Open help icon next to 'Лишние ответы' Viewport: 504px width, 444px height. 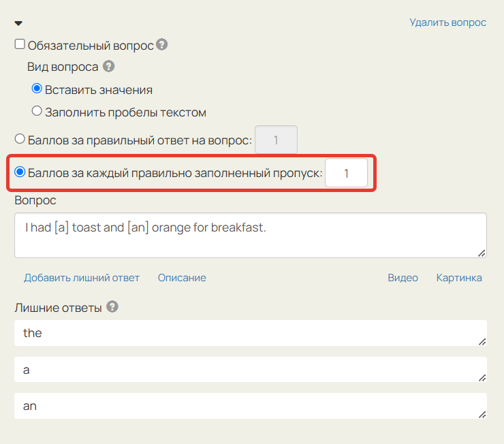coord(112,307)
